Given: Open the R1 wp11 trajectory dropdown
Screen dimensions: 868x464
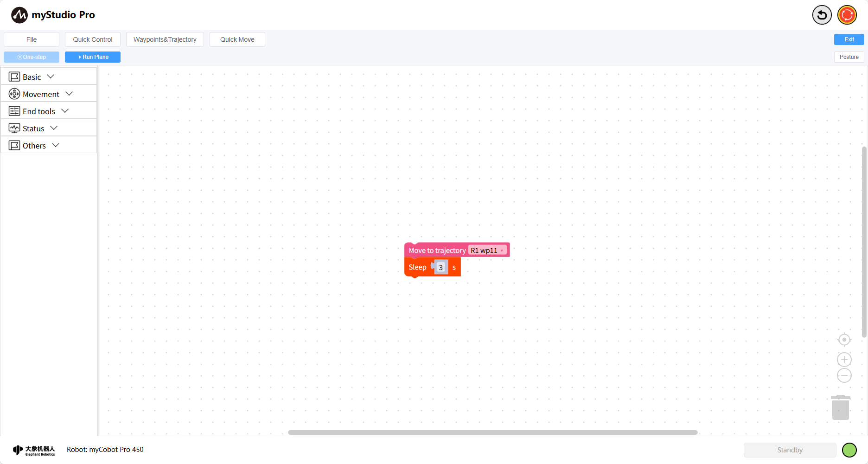Looking at the screenshot, I should [x=487, y=250].
